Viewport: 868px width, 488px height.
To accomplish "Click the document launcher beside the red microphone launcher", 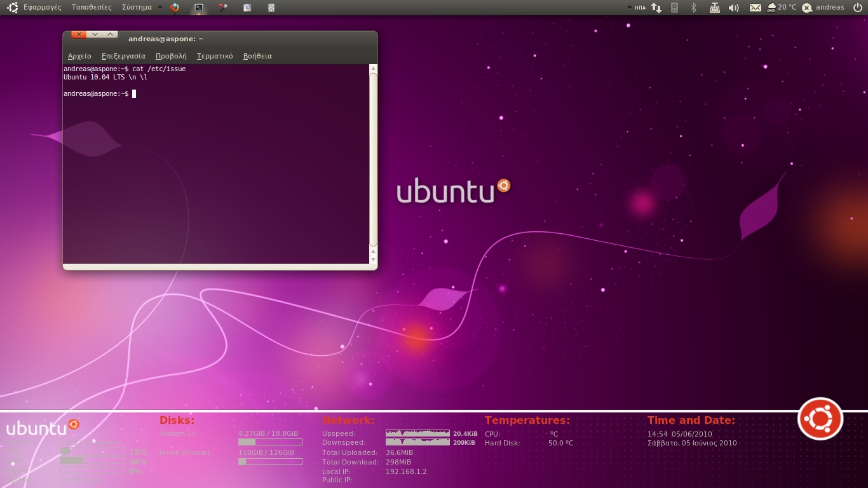I will coord(247,8).
